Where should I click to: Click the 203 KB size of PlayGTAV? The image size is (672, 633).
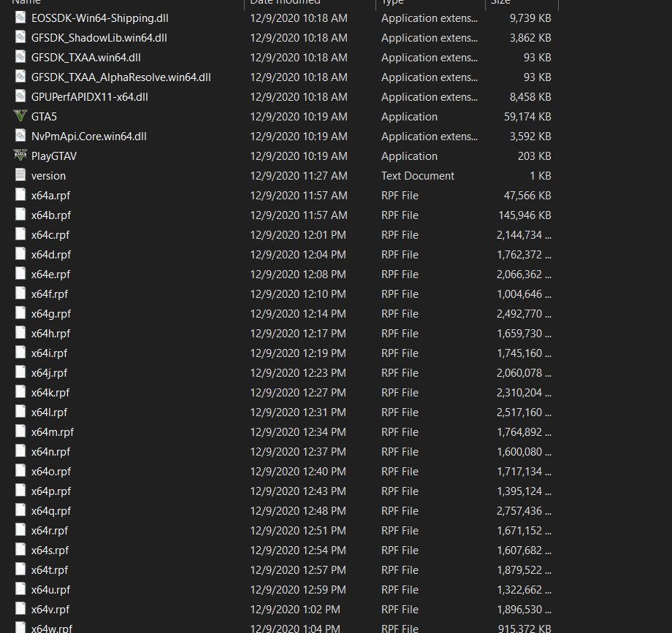tap(535, 156)
